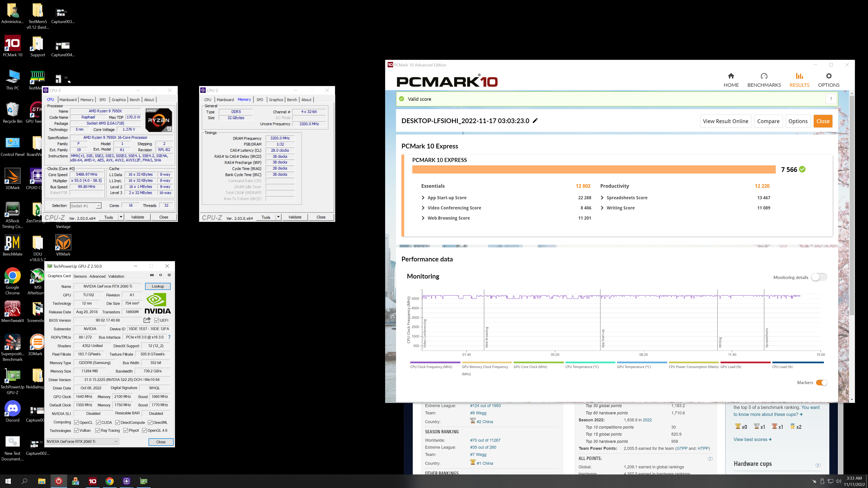Open the Sensors tab in GPU-Z
Image resolution: width=868 pixels, height=488 pixels.
point(80,276)
